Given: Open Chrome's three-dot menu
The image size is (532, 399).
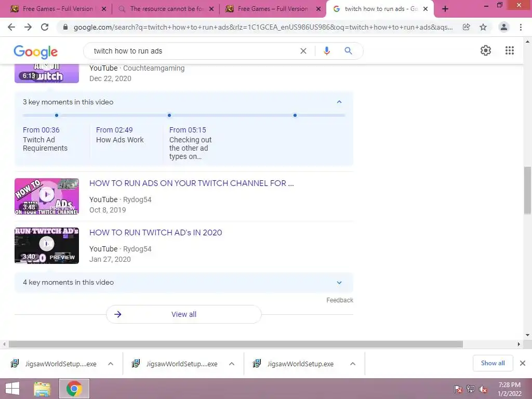Looking at the screenshot, I should (521, 27).
